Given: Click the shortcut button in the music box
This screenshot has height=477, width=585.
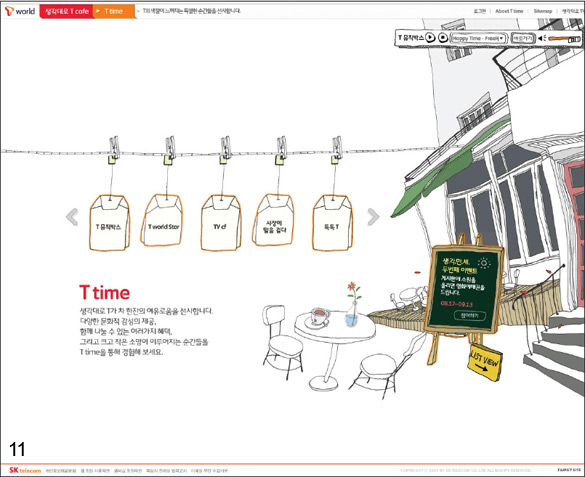Looking at the screenshot, I should [x=522, y=38].
